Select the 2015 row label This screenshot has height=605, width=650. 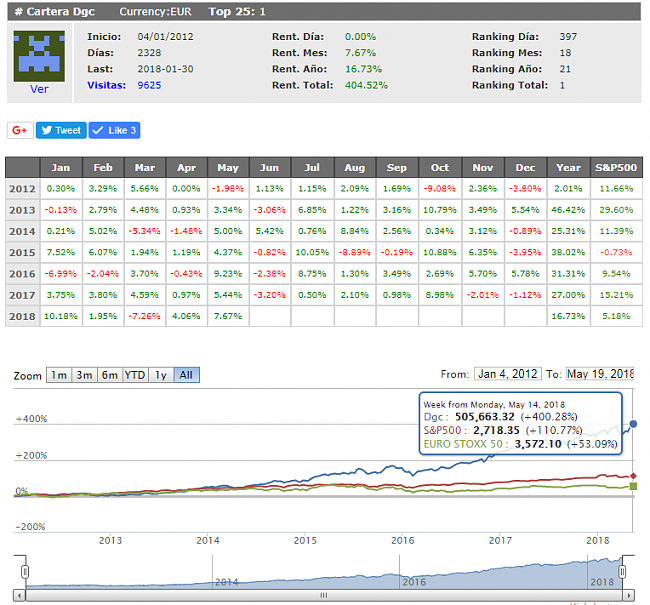coord(22,253)
